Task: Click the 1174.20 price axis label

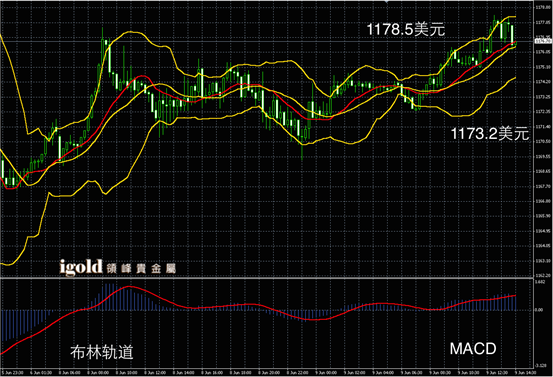Action: pos(543,81)
